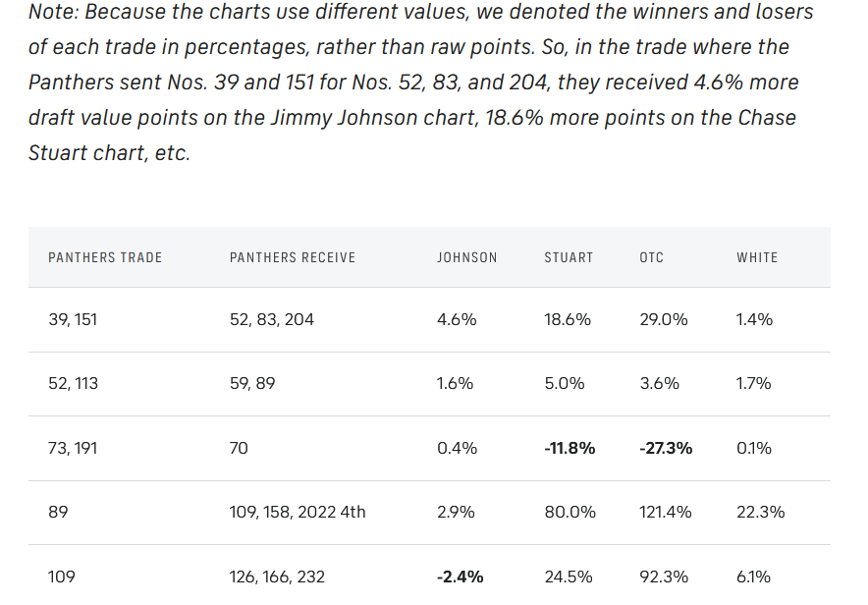Click the 121.4% OTC value
Viewport: 868px width, 605px height.
(x=666, y=512)
